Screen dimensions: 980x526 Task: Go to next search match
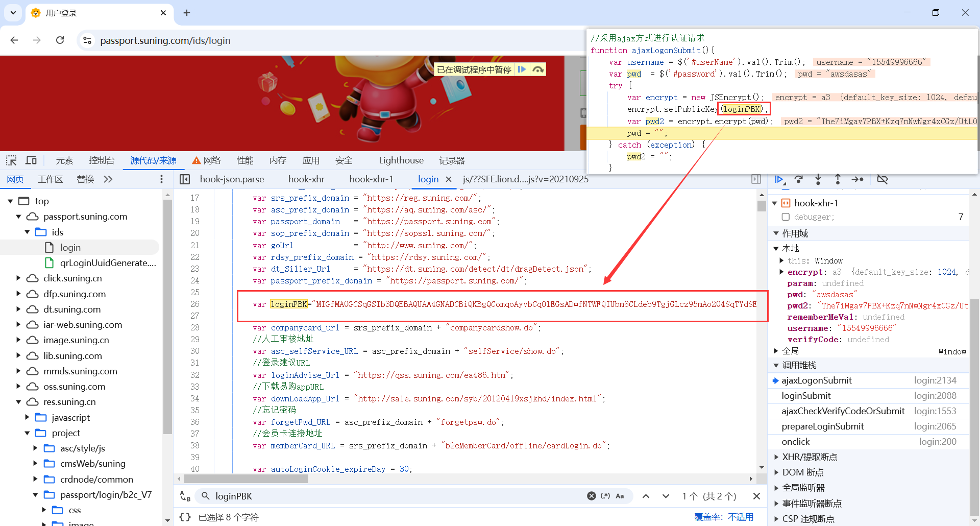[x=666, y=496]
